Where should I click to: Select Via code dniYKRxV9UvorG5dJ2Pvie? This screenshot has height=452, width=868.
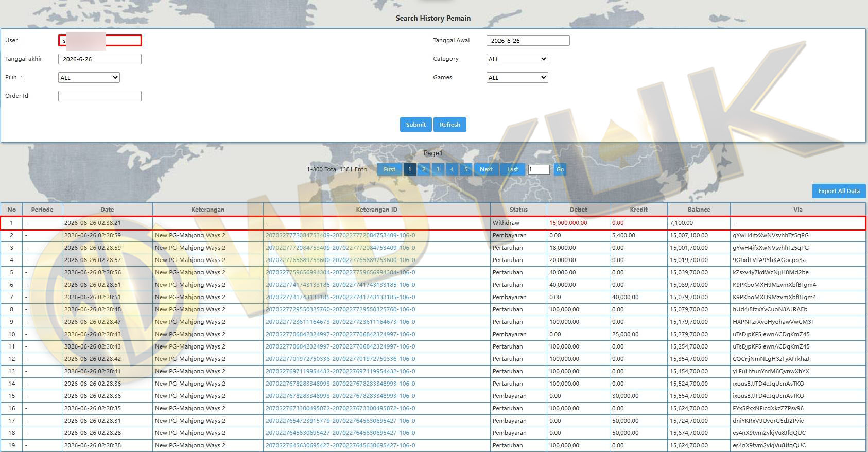[768, 421]
